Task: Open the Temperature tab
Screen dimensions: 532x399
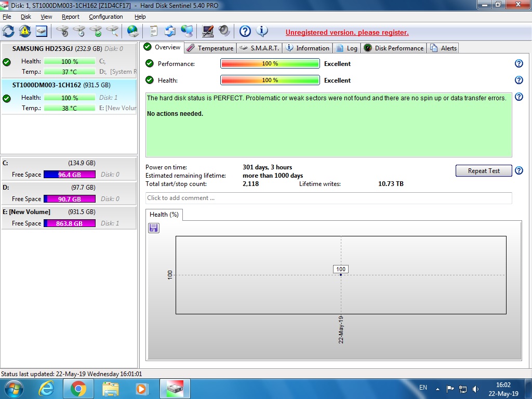Action: coord(210,48)
